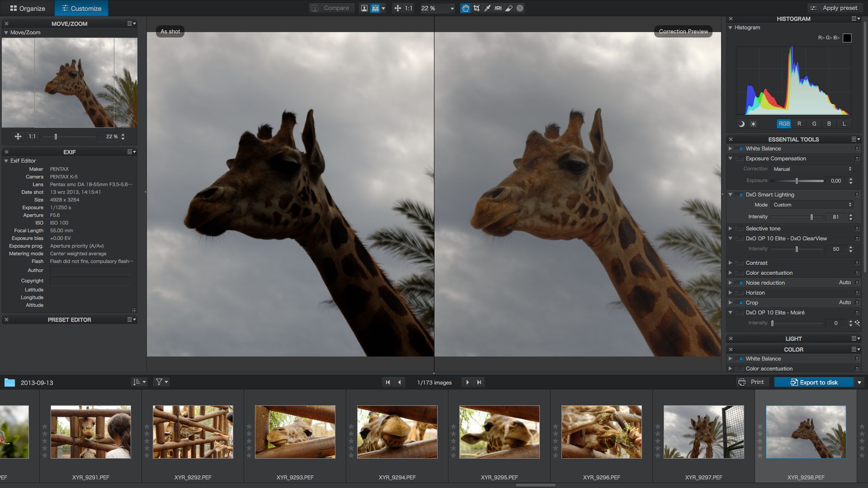This screenshot has width=868, height=488.
Task: Switch to single image view mode
Action: click(364, 8)
